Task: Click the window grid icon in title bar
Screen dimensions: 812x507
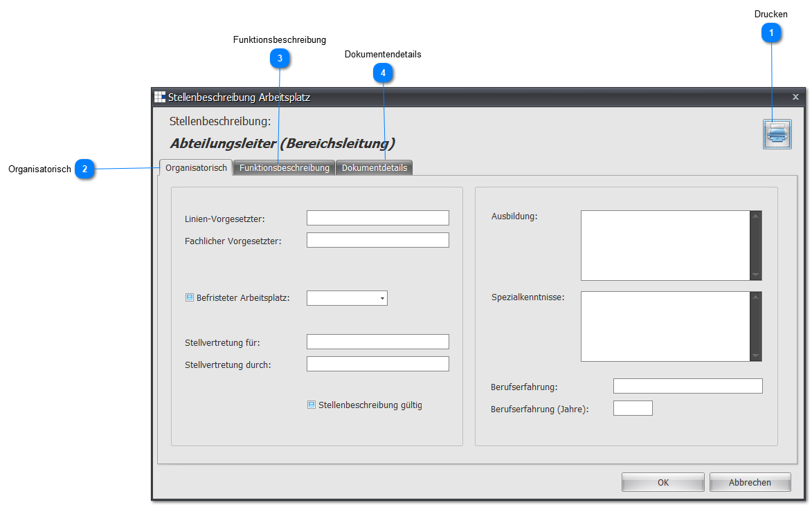Action: click(160, 97)
